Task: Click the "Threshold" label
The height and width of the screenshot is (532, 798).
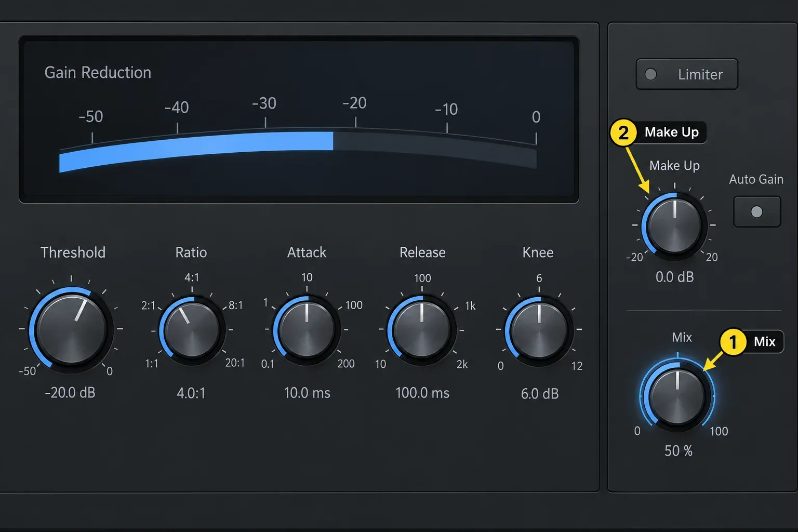Action: point(73,252)
